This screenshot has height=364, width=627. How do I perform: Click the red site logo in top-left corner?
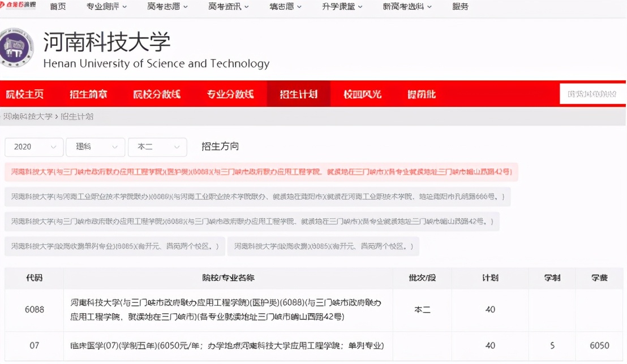[x=17, y=5]
